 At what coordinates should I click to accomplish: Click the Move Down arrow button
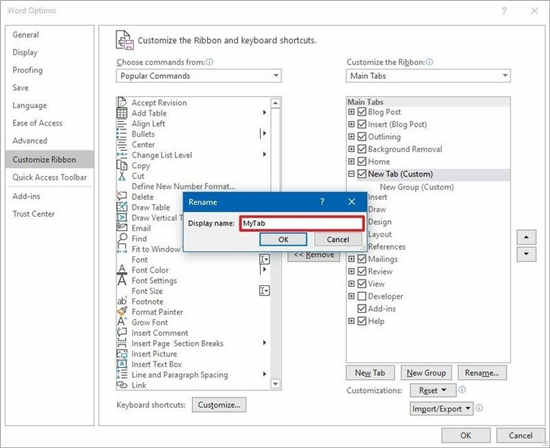pos(526,254)
